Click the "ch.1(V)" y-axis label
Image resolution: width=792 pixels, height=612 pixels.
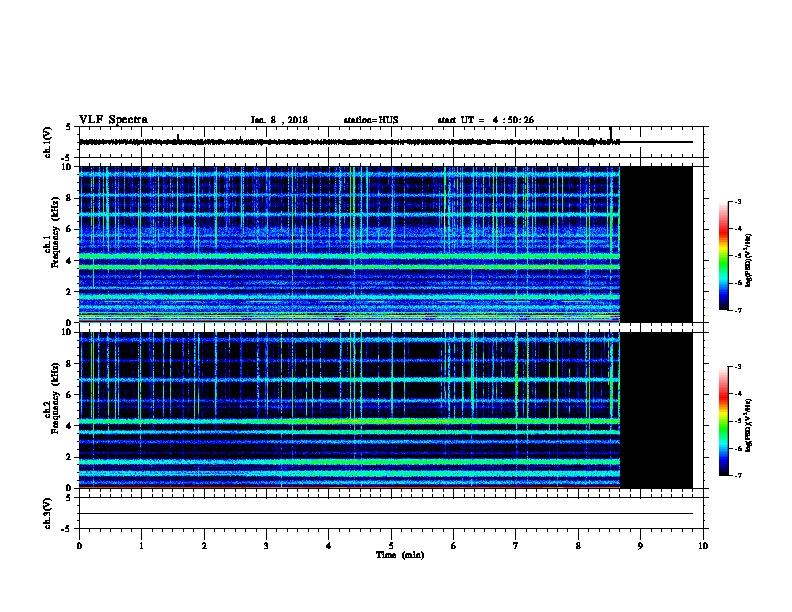(48, 142)
